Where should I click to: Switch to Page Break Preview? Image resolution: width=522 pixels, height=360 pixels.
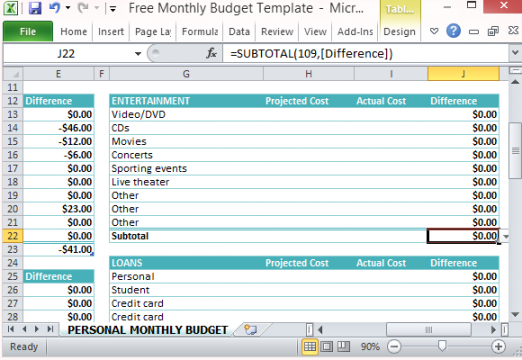343,347
